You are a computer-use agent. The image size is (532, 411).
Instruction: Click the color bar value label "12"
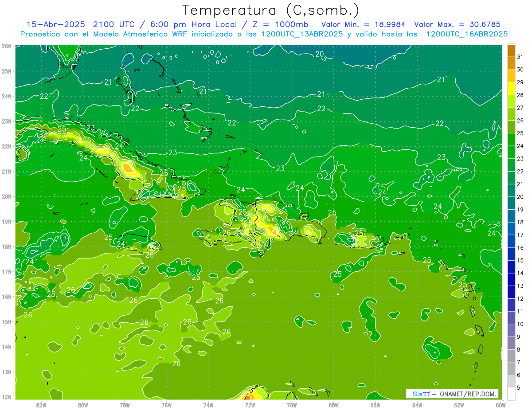pos(520,298)
